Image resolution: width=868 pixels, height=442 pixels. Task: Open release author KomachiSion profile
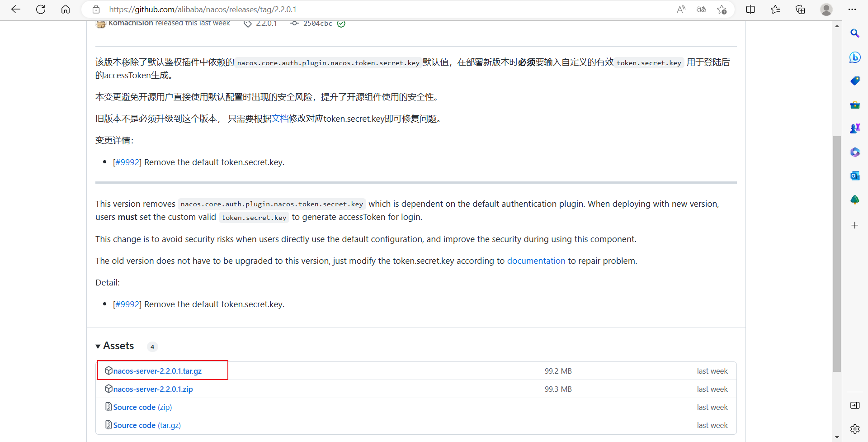coord(131,23)
